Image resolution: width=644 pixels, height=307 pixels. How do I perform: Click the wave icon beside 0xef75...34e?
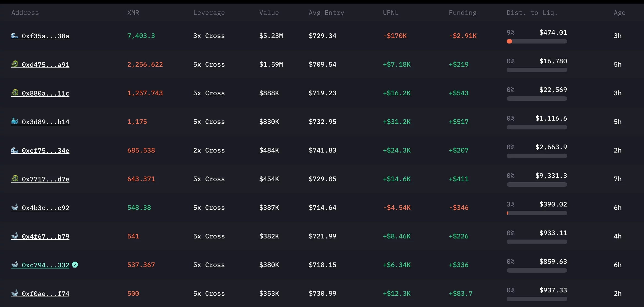point(15,150)
